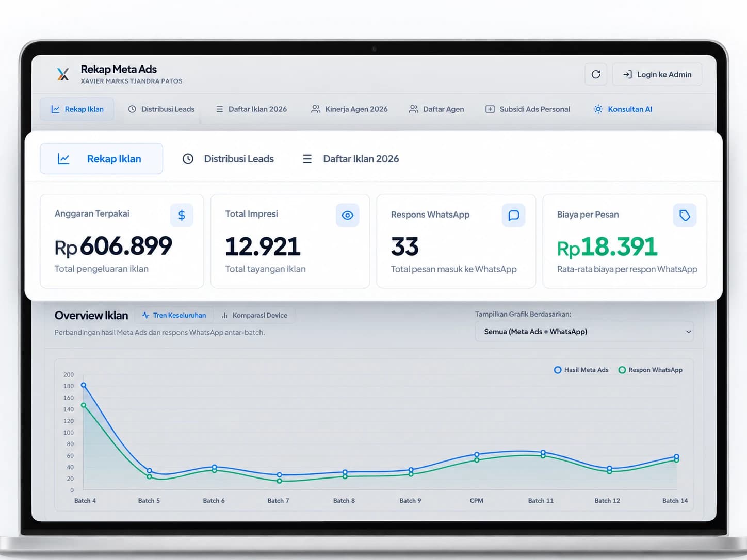Click the Total pengeluaran iklan caption

[102, 269]
